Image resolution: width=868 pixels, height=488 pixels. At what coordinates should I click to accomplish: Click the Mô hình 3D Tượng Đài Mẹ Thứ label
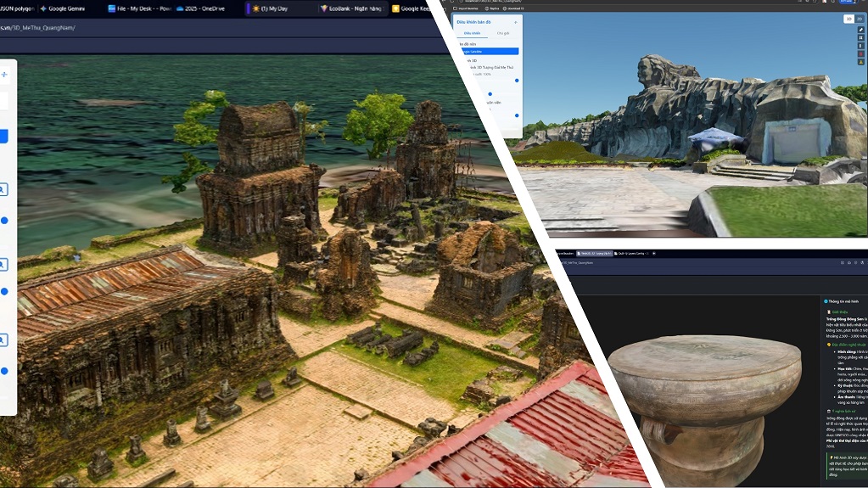491,67
